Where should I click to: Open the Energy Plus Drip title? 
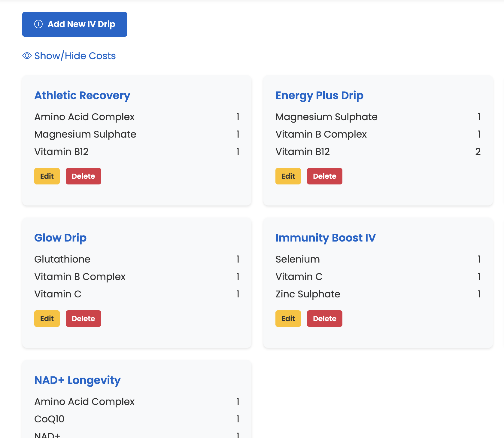[x=320, y=95]
